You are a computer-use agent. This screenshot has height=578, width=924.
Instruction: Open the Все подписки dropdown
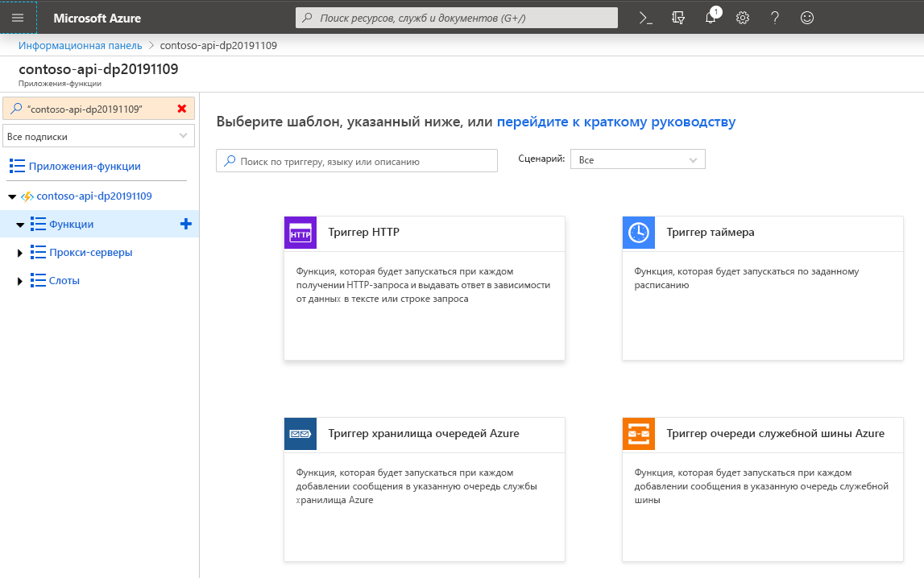pyautogui.click(x=98, y=136)
